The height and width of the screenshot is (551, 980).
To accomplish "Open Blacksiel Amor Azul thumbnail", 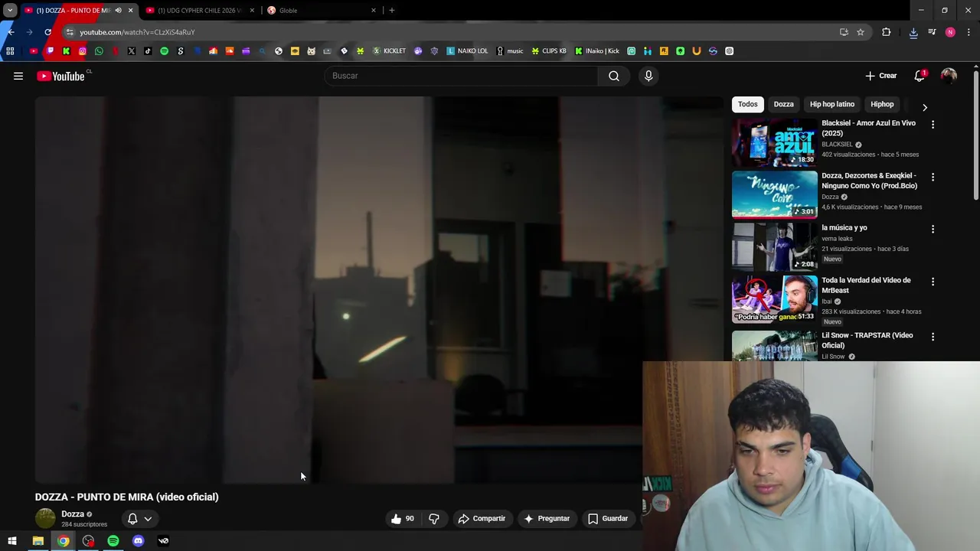I will [x=774, y=142].
